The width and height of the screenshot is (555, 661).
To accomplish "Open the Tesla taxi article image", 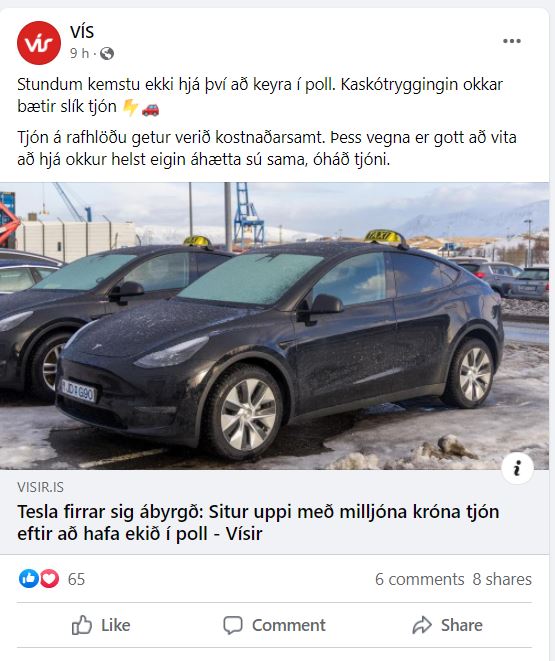I will pos(274,325).
